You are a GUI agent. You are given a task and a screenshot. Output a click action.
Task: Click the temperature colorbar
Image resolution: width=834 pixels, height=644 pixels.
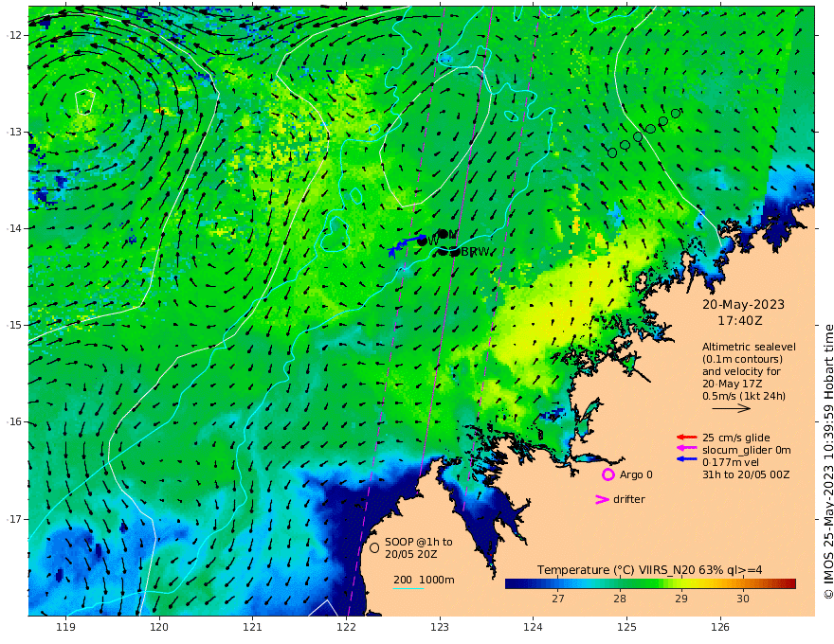coord(650,583)
